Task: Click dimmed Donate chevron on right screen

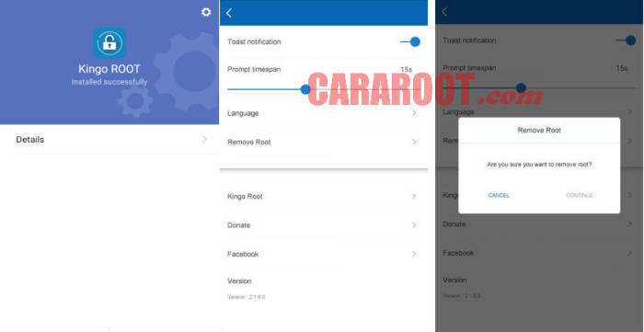Action: (629, 224)
